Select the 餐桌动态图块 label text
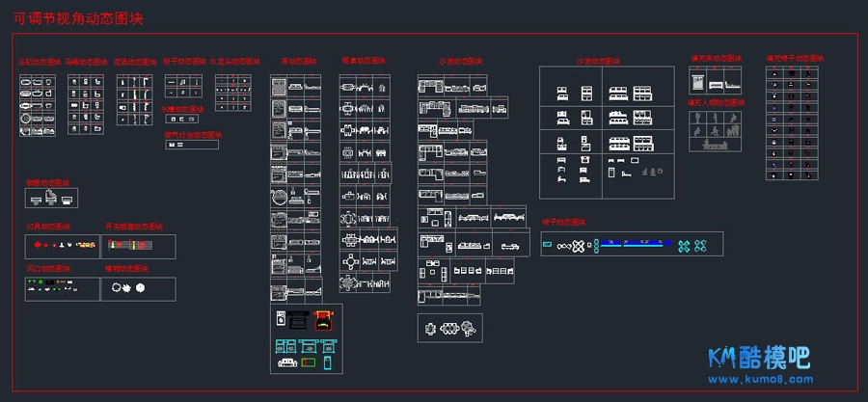 click(x=363, y=61)
